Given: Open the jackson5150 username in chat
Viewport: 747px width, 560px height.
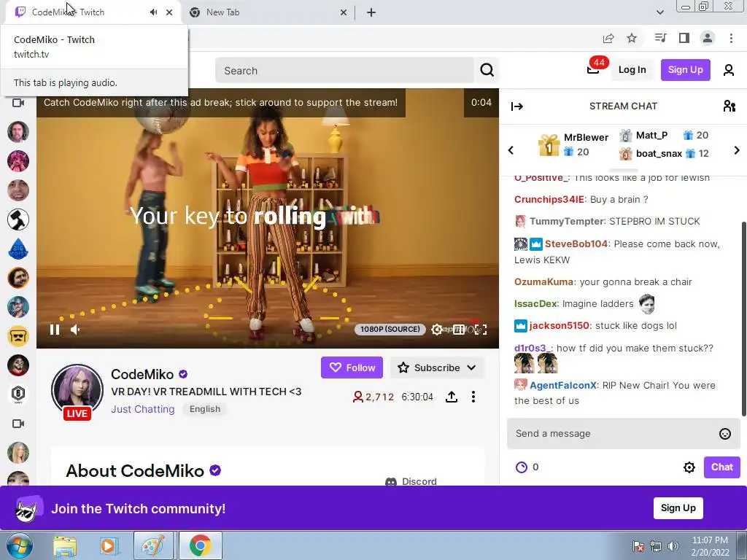Looking at the screenshot, I should (560, 326).
